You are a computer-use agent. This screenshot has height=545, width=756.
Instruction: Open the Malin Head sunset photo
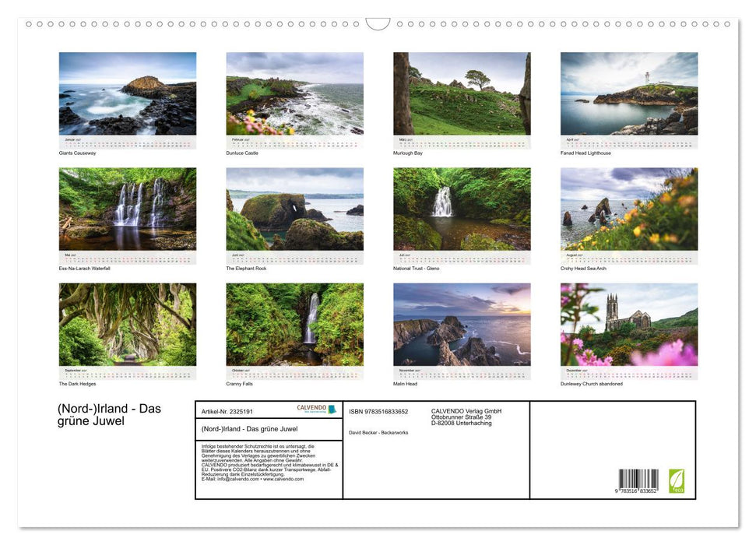(462, 325)
